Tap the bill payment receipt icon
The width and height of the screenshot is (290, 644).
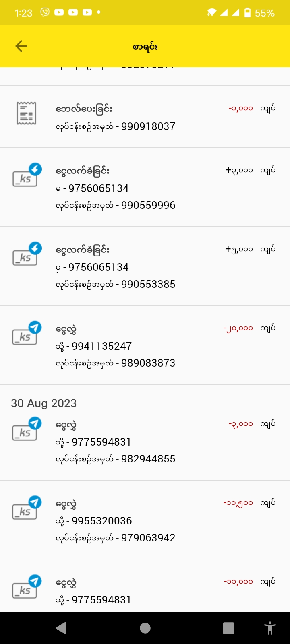26,114
